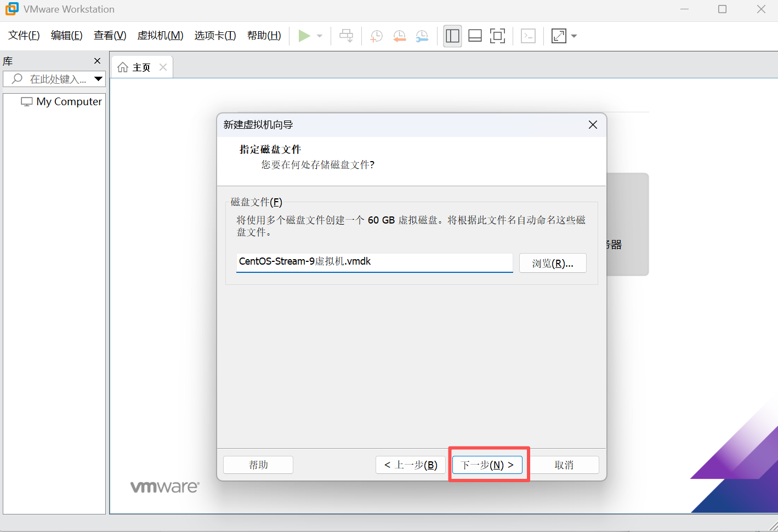Open the manage snapshots icon
The width and height of the screenshot is (778, 532).
[x=422, y=36]
